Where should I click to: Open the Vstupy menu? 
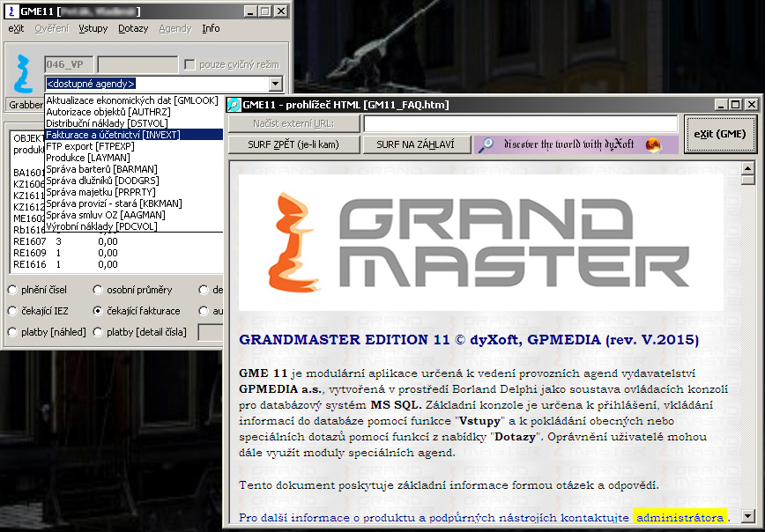tap(93, 29)
